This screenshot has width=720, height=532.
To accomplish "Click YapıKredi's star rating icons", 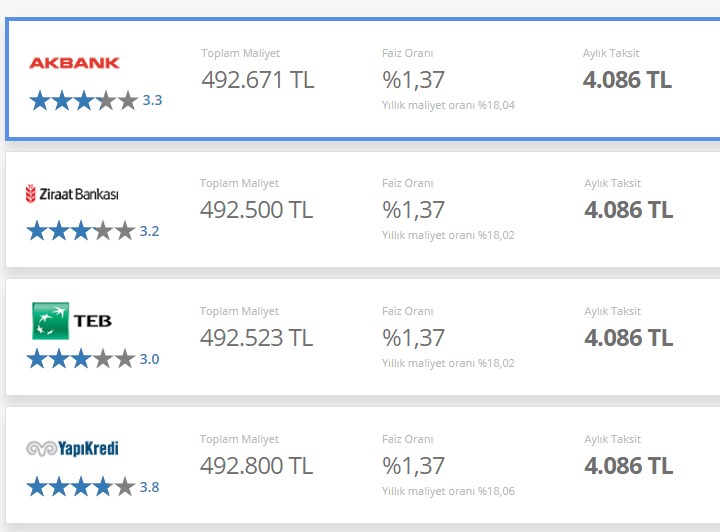I will pos(81,487).
